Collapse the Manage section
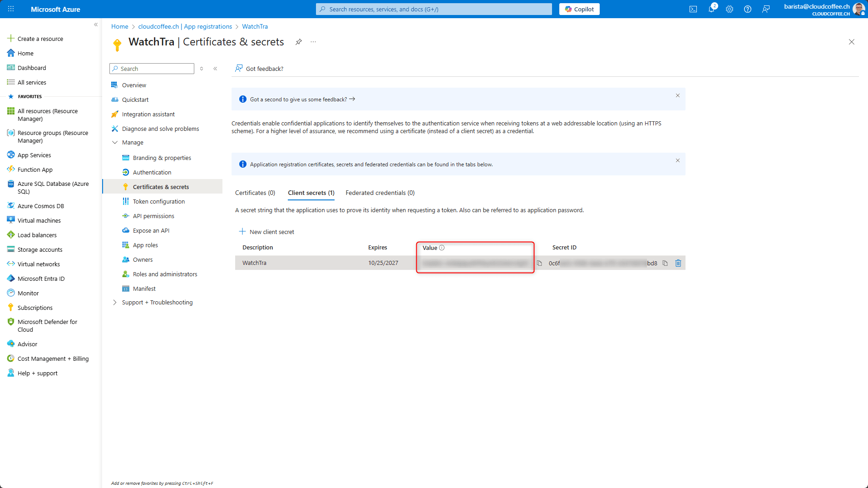Image resolution: width=868 pixels, height=488 pixels. pos(115,143)
